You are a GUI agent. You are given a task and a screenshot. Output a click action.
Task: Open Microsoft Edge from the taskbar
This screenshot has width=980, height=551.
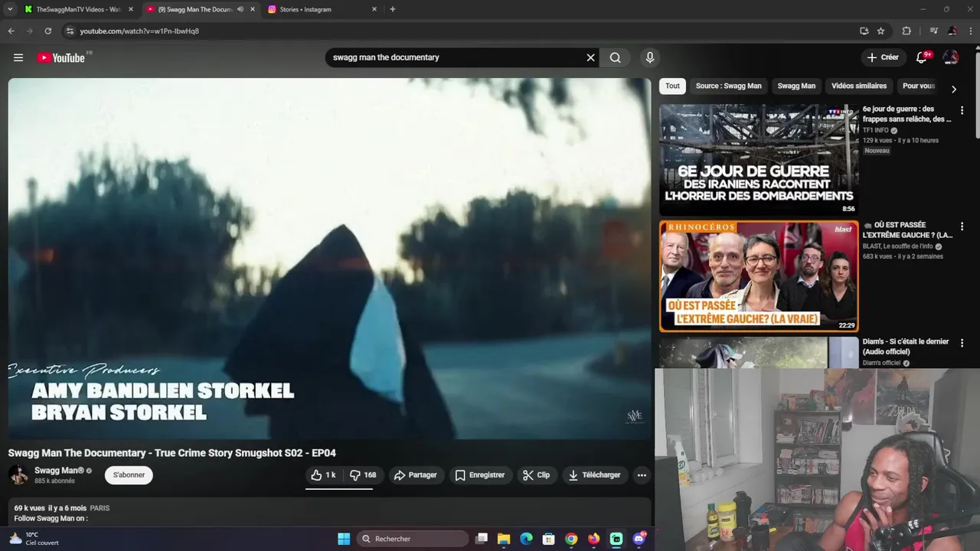526,539
